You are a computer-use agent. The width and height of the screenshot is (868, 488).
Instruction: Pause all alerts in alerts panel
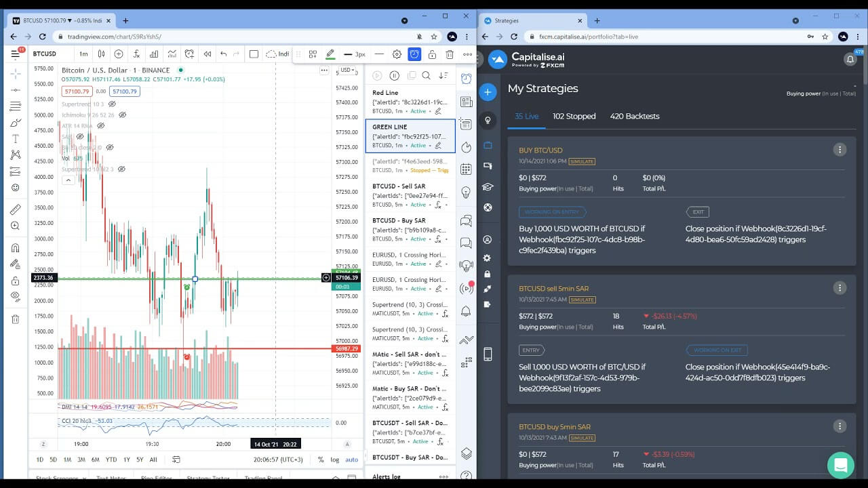(394, 75)
